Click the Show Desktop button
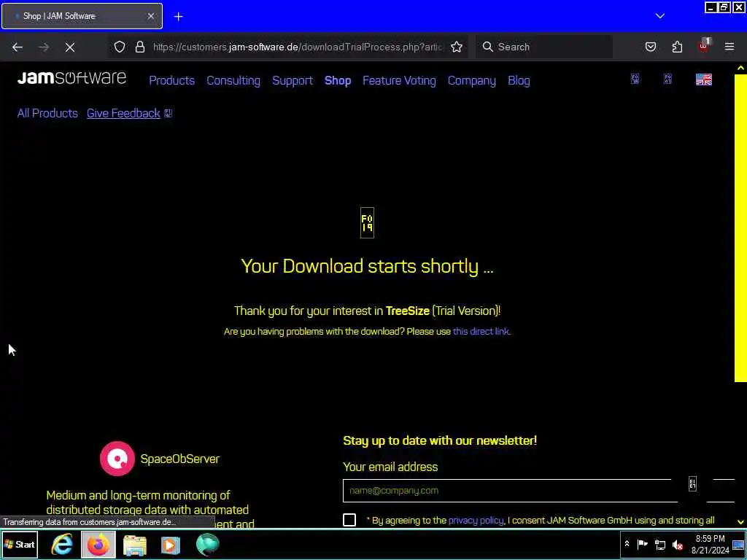 (x=738, y=544)
